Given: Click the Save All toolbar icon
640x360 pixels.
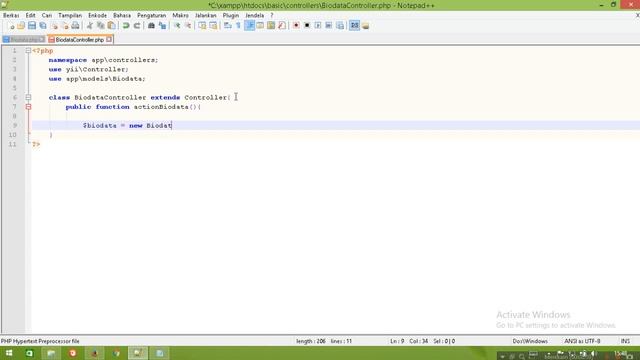Looking at the screenshot, I should coord(43,26).
